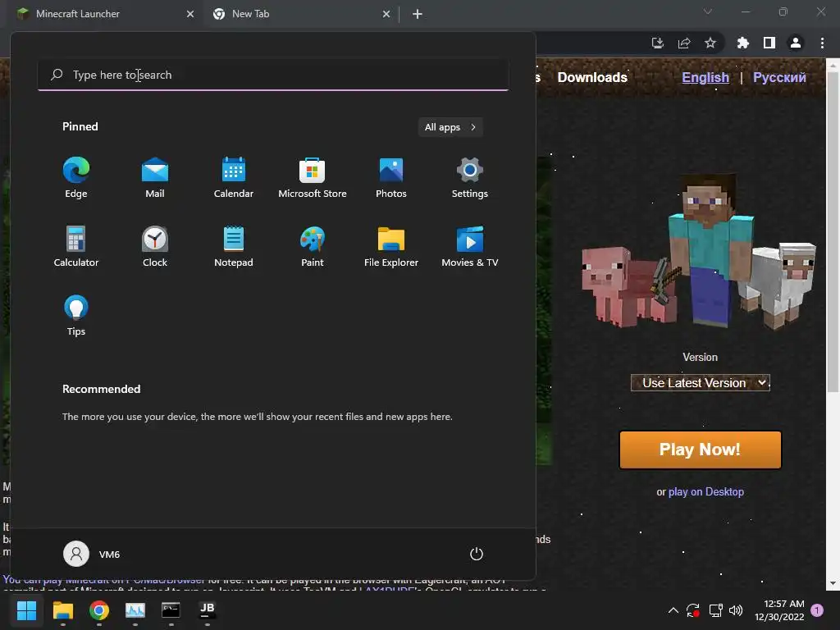Open File Explorer from pinned apps
The image size is (840, 630).
pos(391,247)
